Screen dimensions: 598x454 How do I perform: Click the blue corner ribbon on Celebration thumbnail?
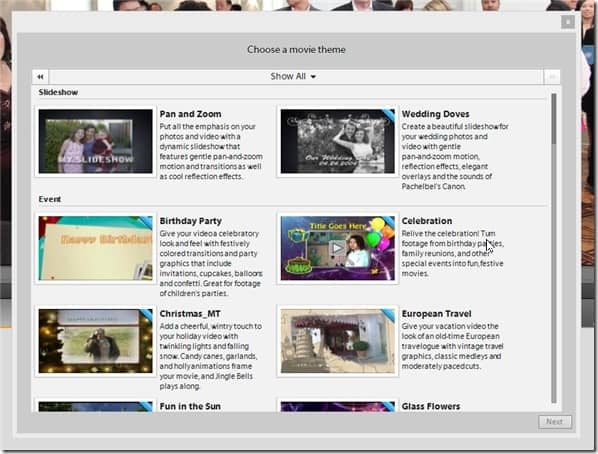(388, 222)
